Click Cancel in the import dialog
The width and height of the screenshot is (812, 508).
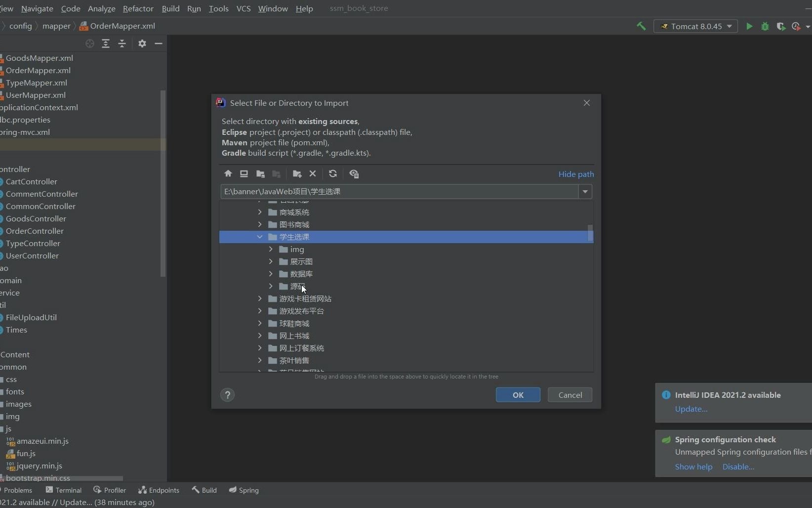[570, 395]
